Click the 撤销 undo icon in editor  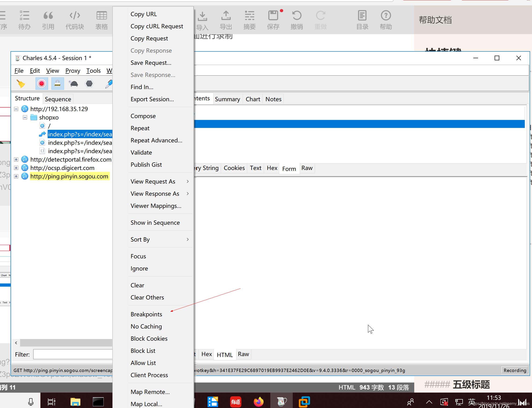coord(296,20)
